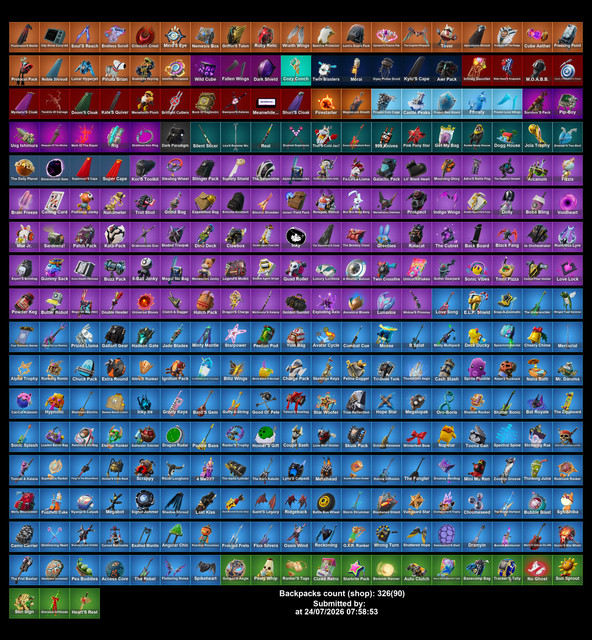Click the Heart's Rest item

point(85,603)
